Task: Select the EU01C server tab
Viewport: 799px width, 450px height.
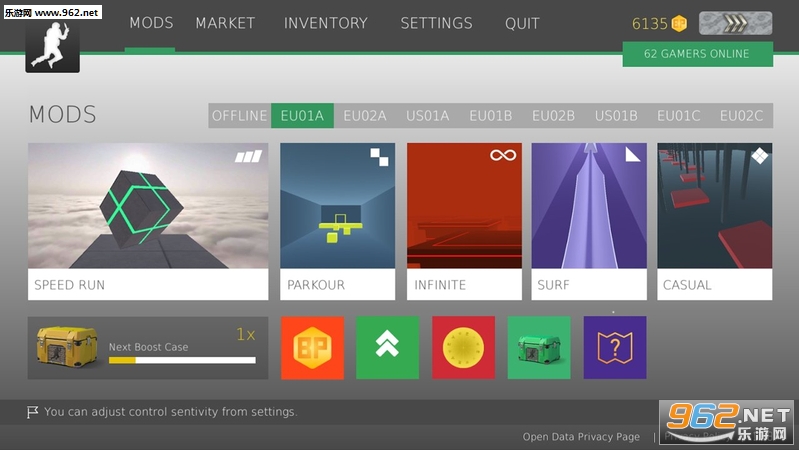Action: [x=679, y=116]
